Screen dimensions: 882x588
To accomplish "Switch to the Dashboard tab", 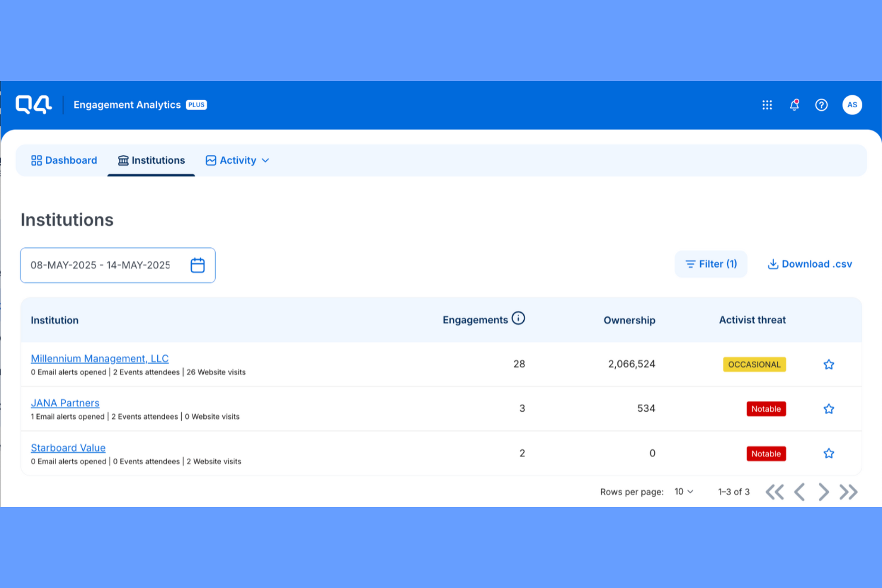I will pos(64,160).
